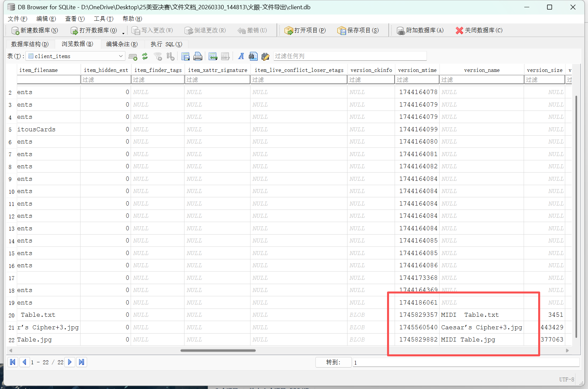Viewport: 588px width, 389px height.
Task: Go to the previous page of records
Action: (24, 362)
